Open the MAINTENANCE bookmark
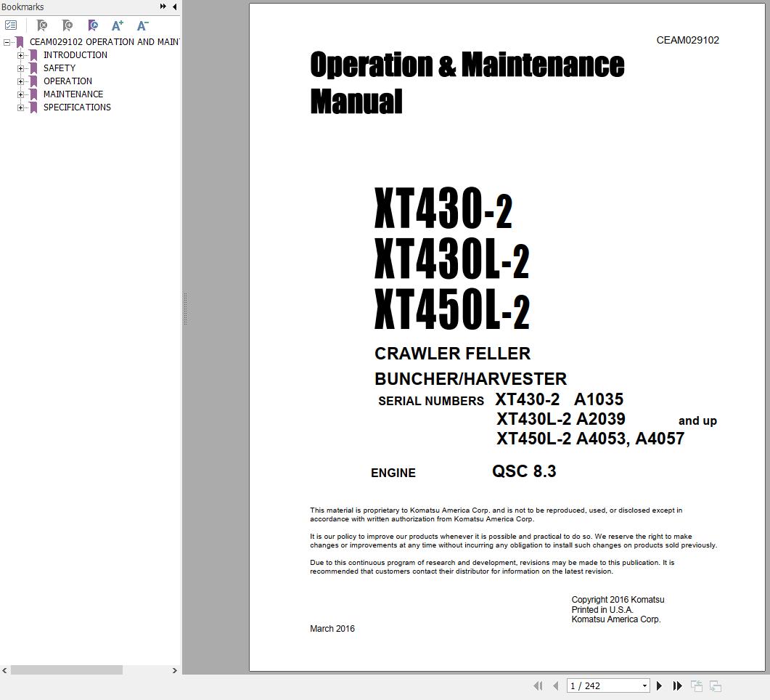Viewport: 770px width, 700px height. 73,94
